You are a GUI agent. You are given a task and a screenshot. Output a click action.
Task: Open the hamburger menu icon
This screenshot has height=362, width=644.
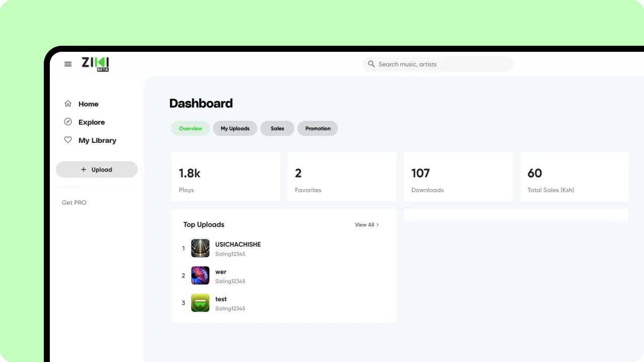coord(68,64)
